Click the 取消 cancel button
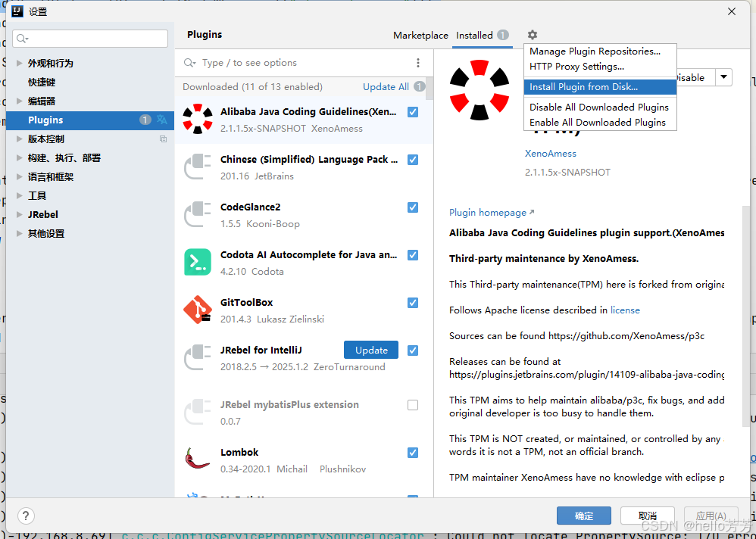 [x=648, y=516]
